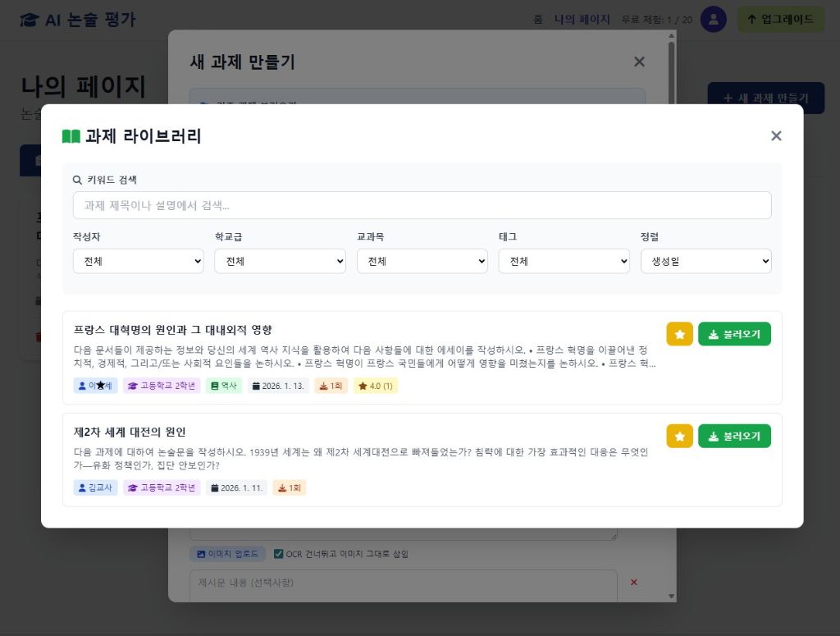
Task: Open the profile avatar icon in the header
Action: point(713,19)
